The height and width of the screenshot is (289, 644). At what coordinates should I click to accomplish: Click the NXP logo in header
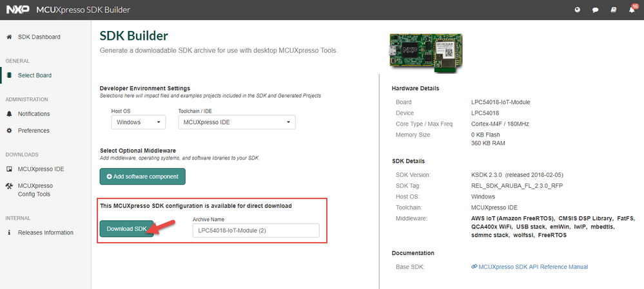click(18, 10)
